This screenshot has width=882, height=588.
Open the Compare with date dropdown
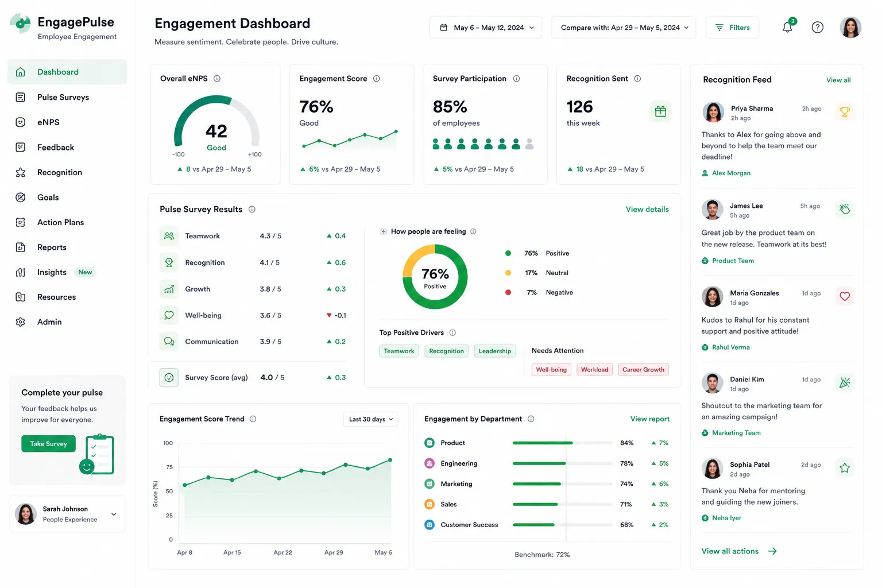[x=624, y=28]
